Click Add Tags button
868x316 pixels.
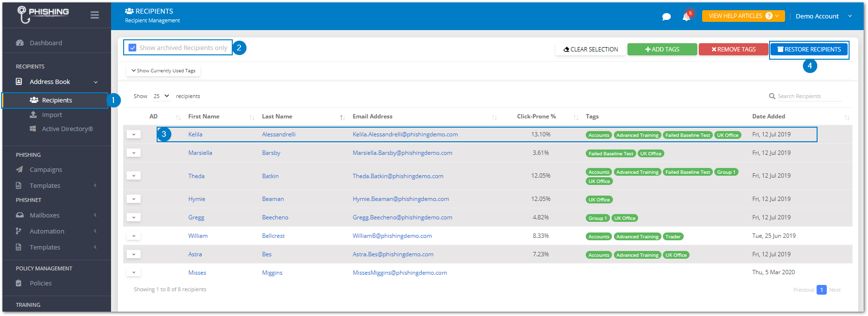[662, 50]
